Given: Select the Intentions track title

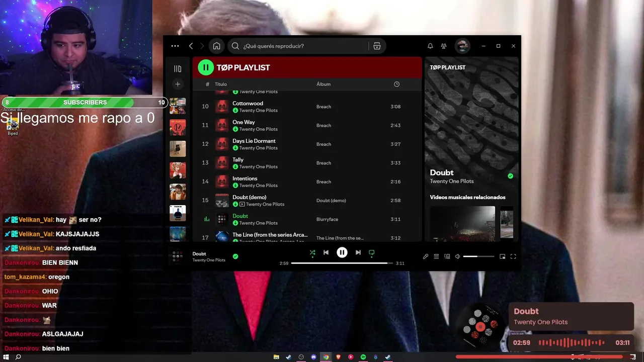Looking at the screenshot, I should point(245,178).
